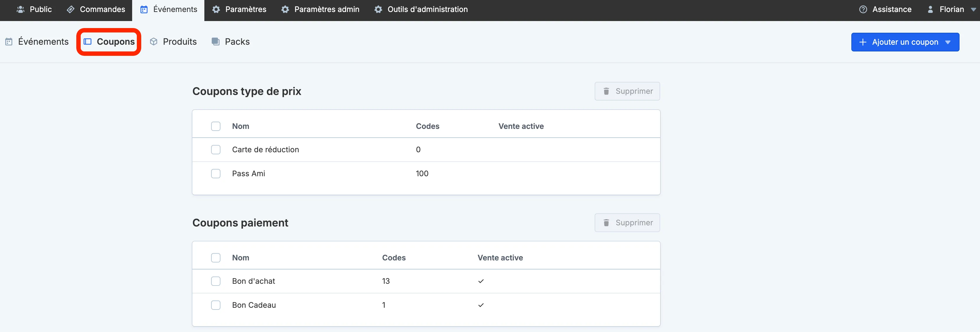Click the Packs stacked icon
The height and width of the screenshot is (332, 980).
point(215,42)
